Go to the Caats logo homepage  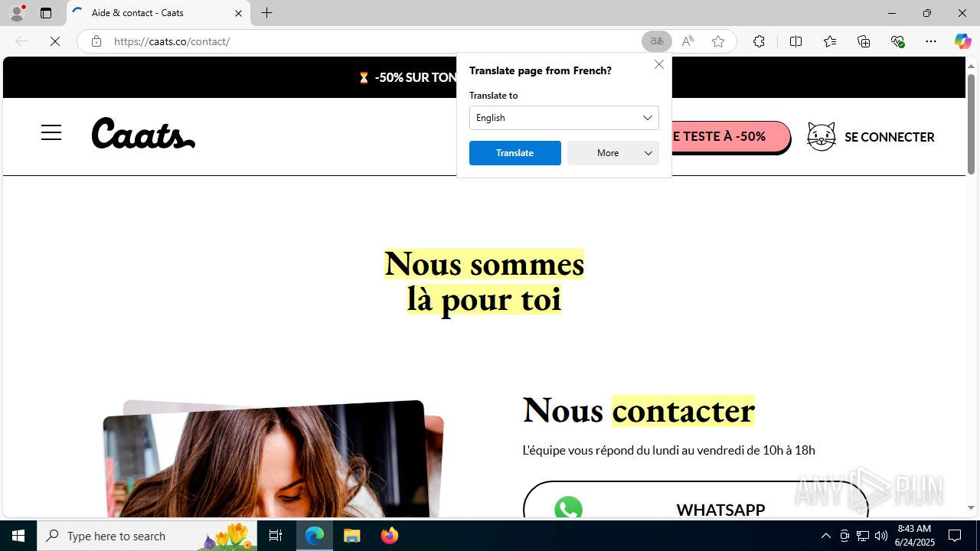coord(143,133)
